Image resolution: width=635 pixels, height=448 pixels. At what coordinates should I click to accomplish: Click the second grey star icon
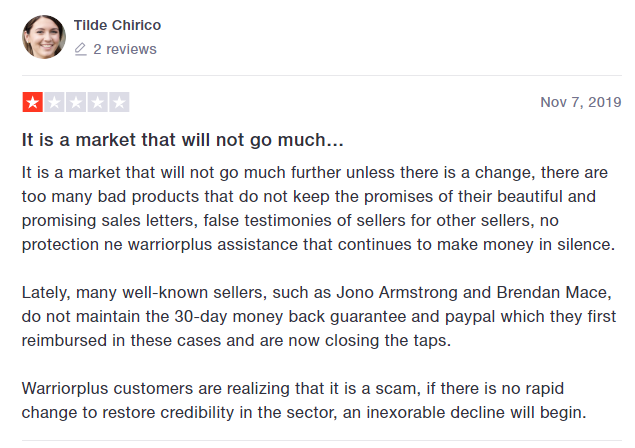(x=54, y=102)
